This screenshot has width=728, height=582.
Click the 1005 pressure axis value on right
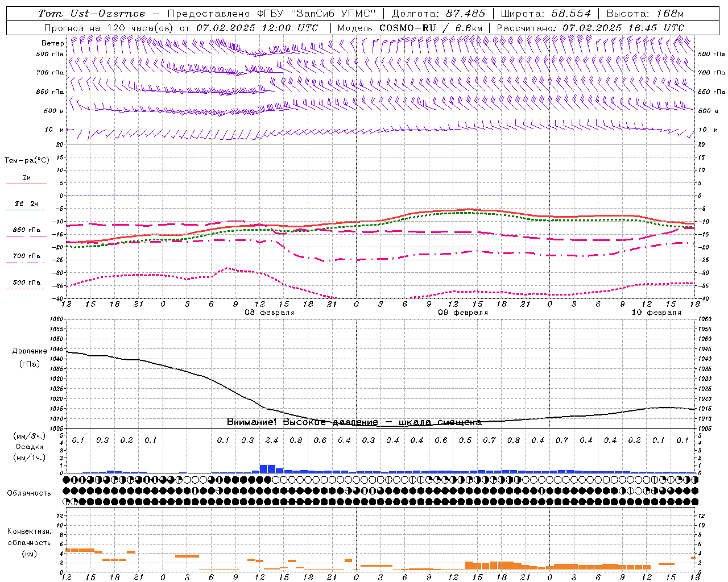[704, 429]
